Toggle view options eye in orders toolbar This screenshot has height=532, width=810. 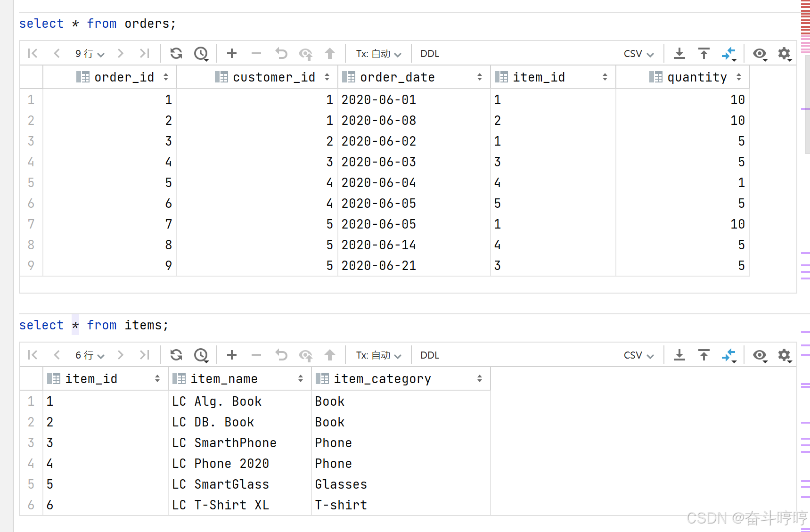[760, 54]
